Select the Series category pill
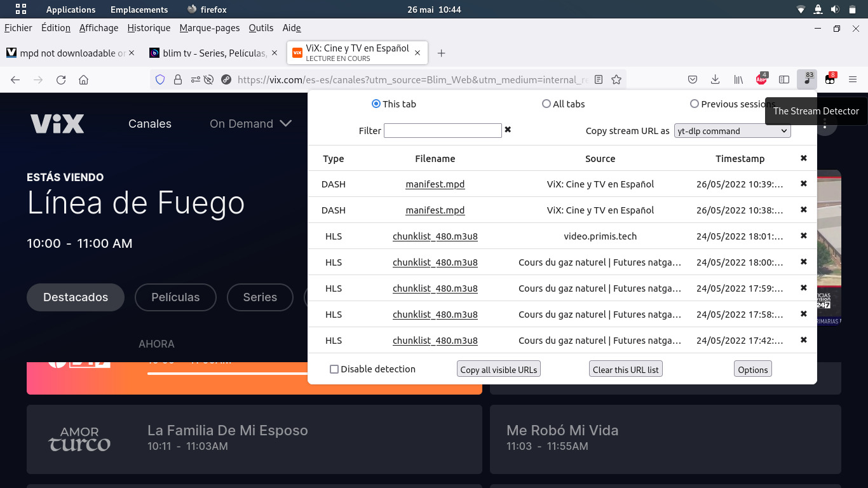Viewport: 868px width, 488px height. pos(260,297)
